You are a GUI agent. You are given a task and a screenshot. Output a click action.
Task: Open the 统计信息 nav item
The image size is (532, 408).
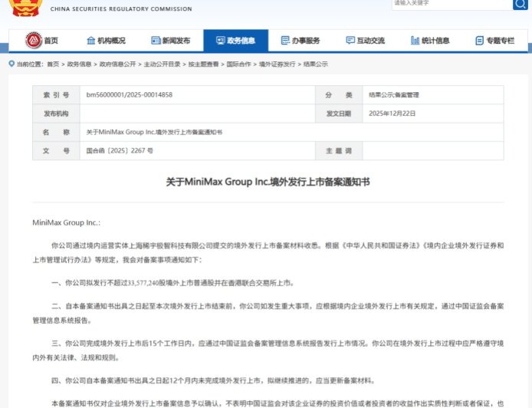click(x=430, y=41)
